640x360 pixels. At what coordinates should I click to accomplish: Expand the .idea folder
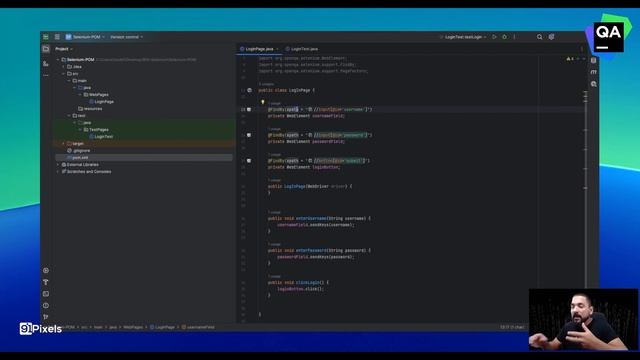[x=64, y=67]
